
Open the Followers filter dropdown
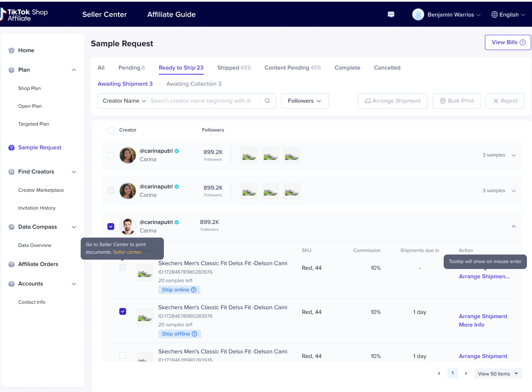pyautogui.click(x=304, y=101)
